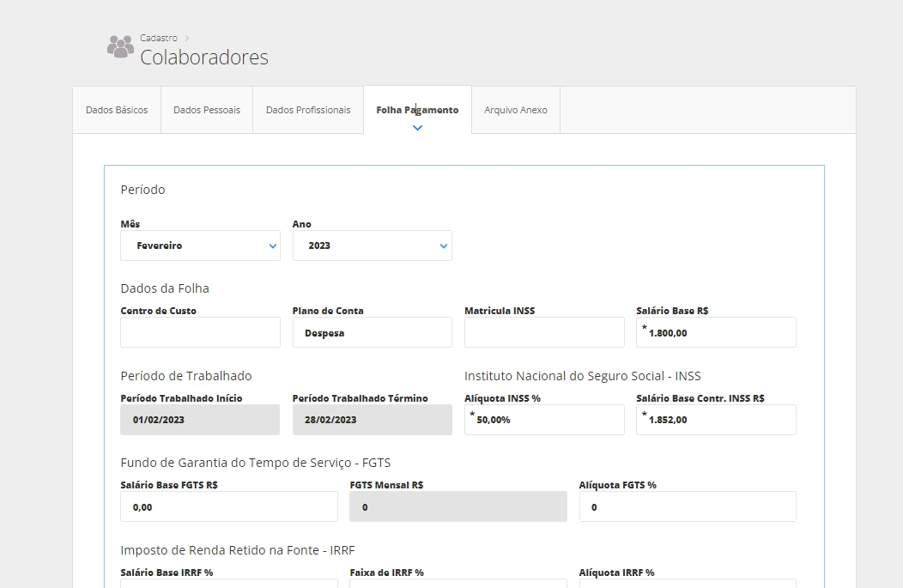The width and height of the screenshot is (903, 588).
Task: Focus the Matrícula INSS input
Action: click(544, 332)
